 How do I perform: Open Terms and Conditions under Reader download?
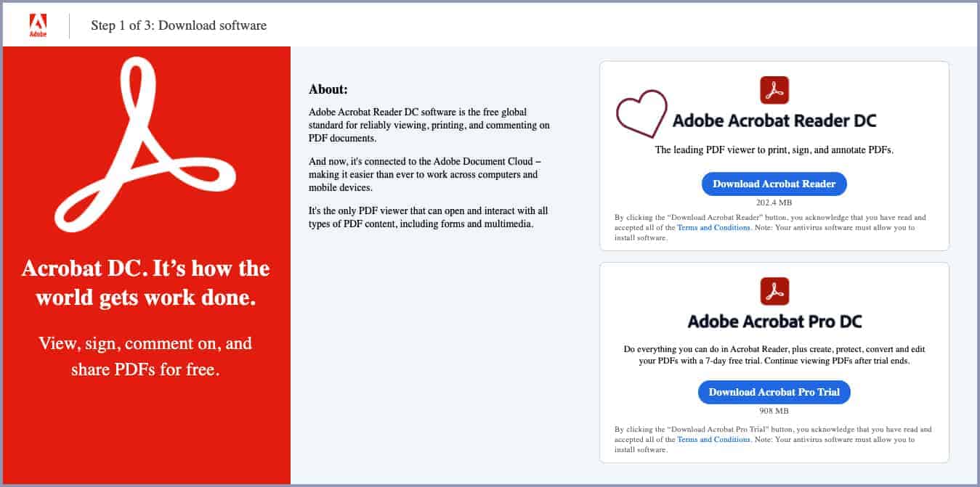[713, 227]
